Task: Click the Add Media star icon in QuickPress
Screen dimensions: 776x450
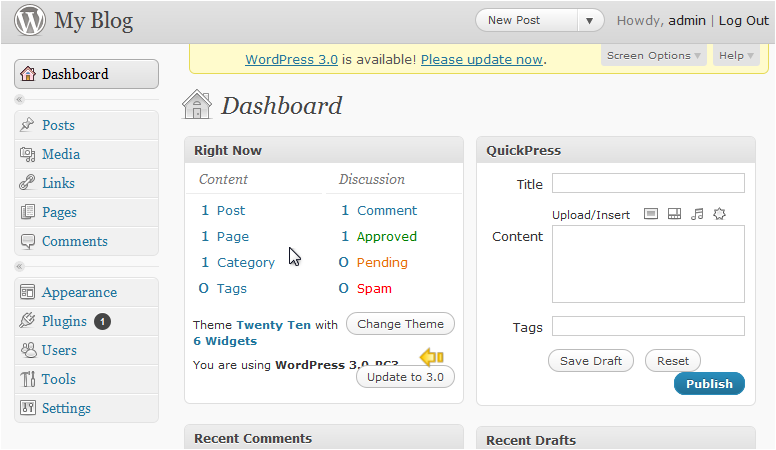Action: click(720, 214)
